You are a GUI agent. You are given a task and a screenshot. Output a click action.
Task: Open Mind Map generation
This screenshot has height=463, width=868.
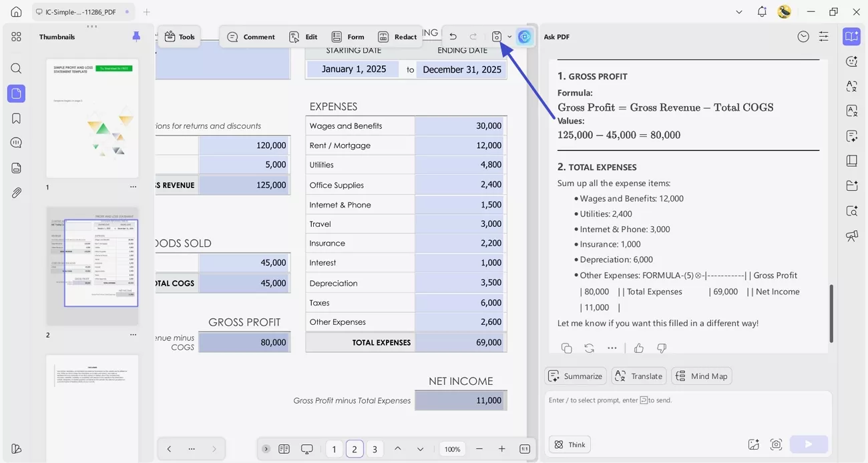(701, 376)
